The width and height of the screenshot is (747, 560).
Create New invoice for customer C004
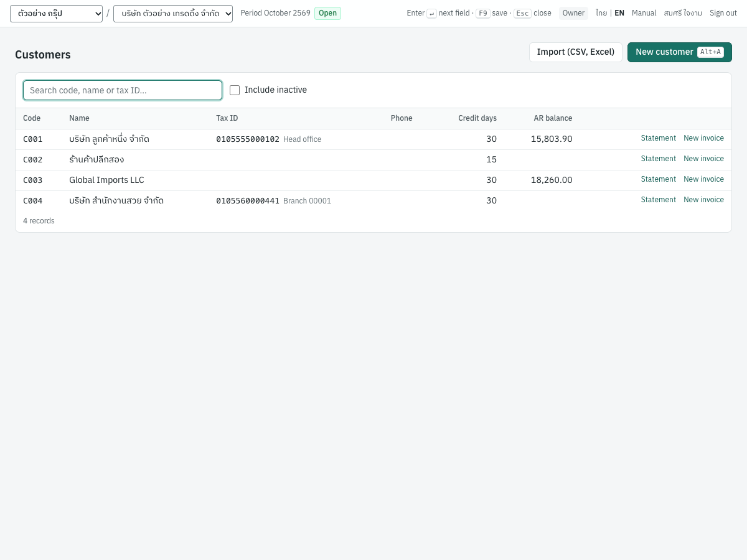703,200
